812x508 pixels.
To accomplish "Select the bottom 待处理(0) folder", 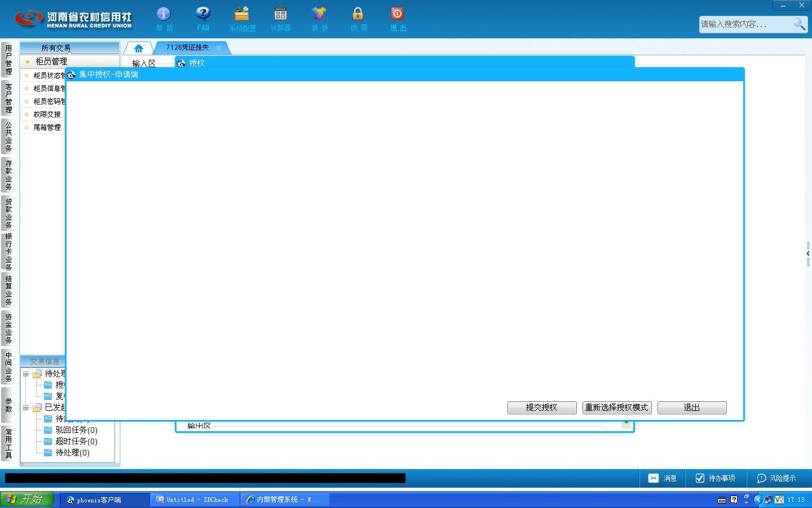I will point(67,453).
